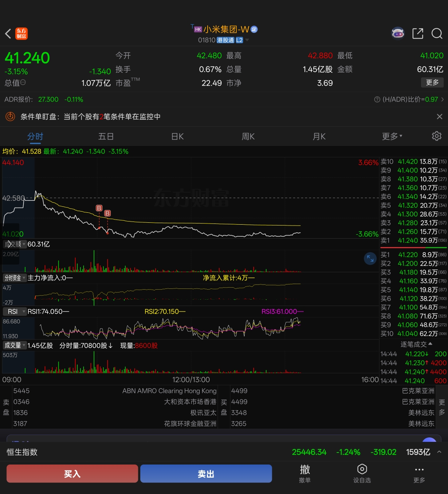Tap the 港股通 badge
The height and width of the screenshot is (494, 448).
pos(226,40)
